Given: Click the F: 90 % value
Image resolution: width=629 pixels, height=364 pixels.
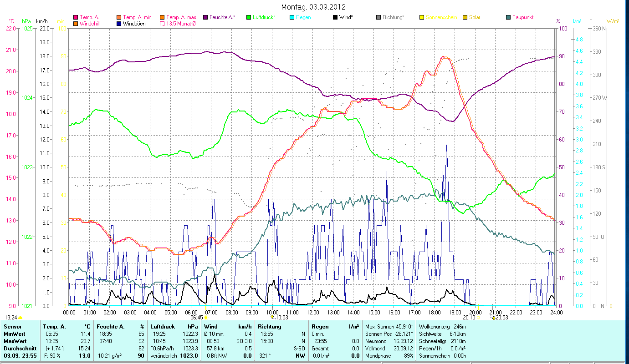Looking at the screenshot, I should 52,355.
